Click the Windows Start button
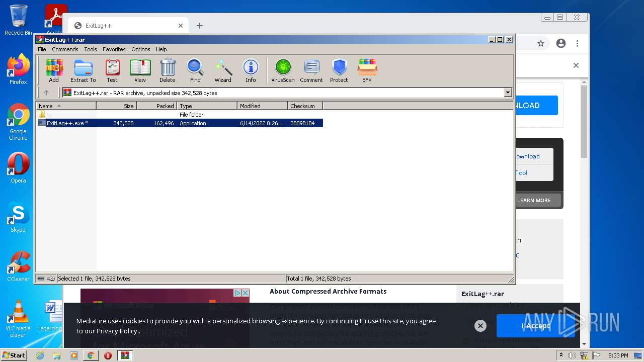Screen dimensions: 644x362 coord(14,355)
